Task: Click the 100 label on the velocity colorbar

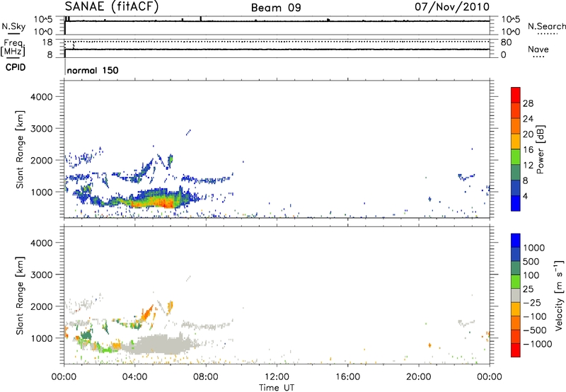Action: 531,275
